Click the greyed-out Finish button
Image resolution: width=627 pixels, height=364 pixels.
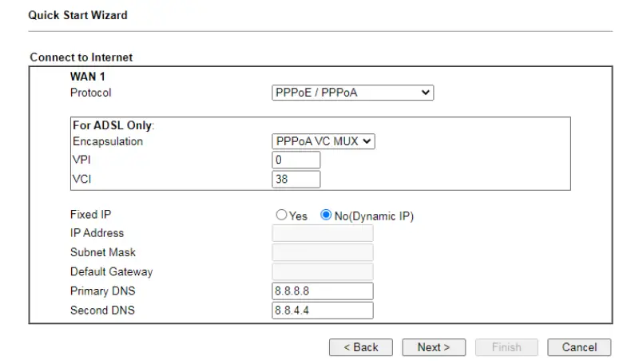(x=506, y=347)
